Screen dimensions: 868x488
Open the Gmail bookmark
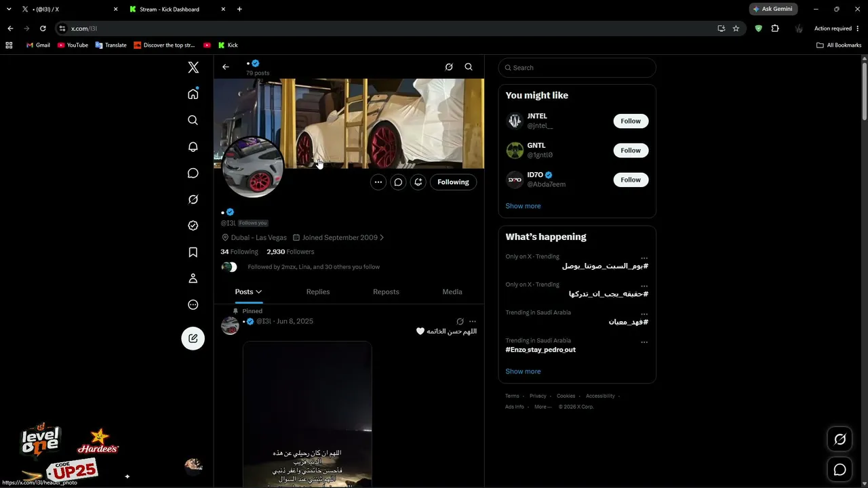[38, 45]
